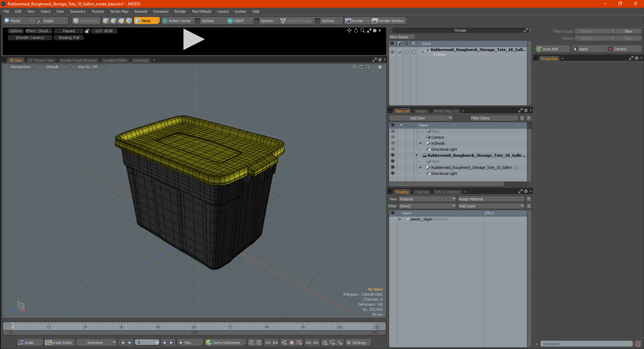This screenshot has height=349, width=644.
Task: Click move/pan icon in 3D viewport
Action: [355, 67]
